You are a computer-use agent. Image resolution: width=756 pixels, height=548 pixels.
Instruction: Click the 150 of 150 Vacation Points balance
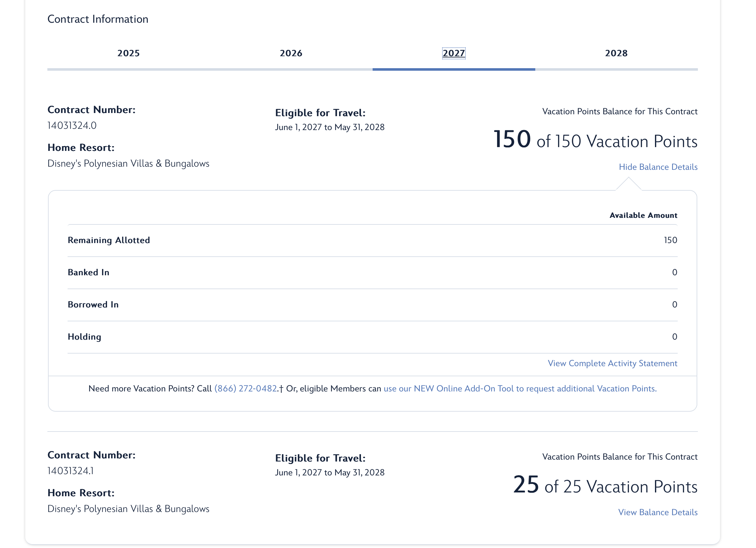pyautogui.click(x=595, y=140)
